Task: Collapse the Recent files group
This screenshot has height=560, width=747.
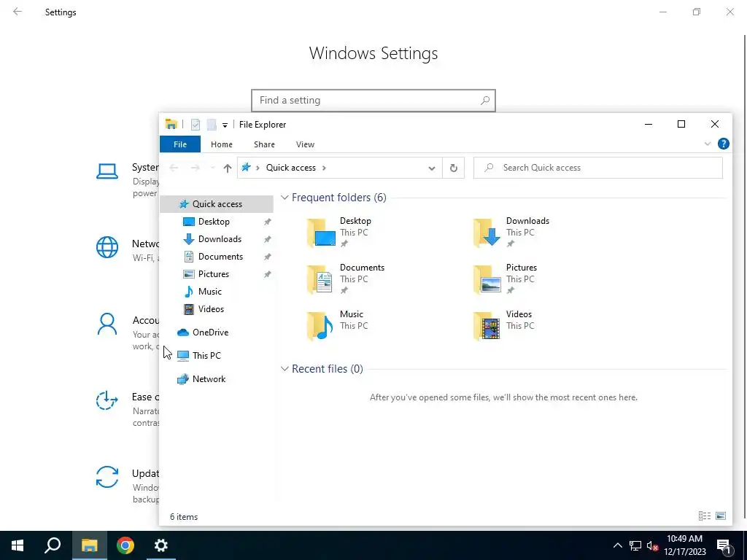Action: tap(285, 368)
